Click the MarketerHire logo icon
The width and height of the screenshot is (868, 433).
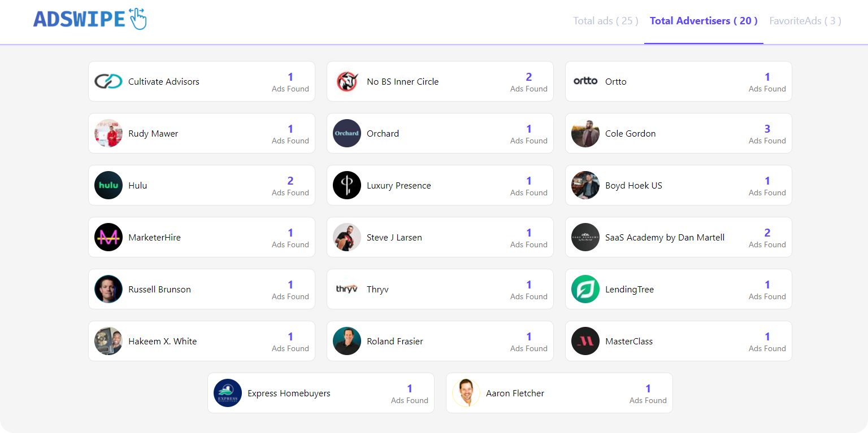pos(108,237)
